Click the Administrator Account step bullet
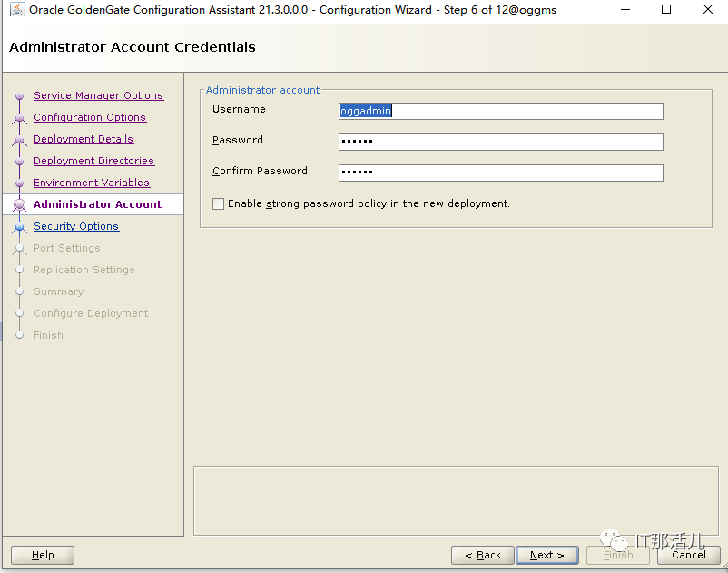 pos(19,205)
